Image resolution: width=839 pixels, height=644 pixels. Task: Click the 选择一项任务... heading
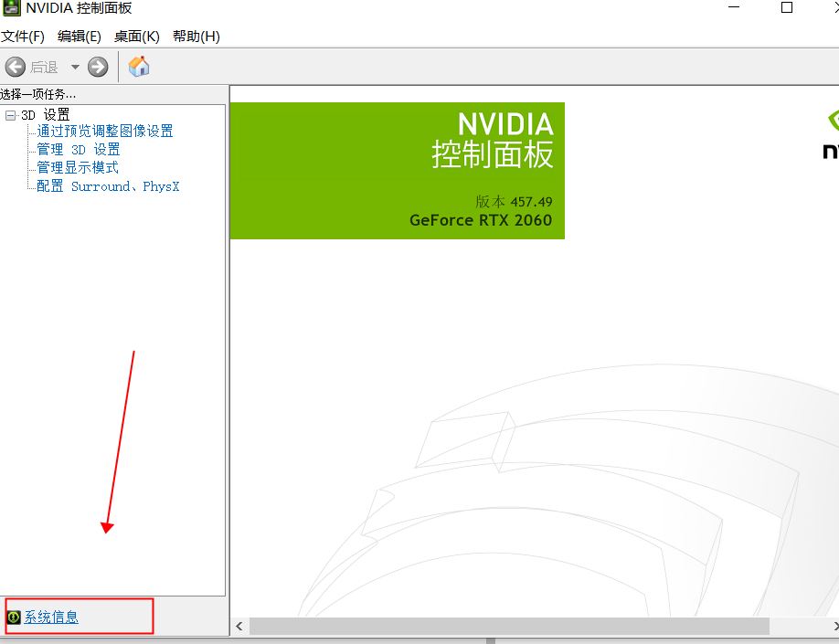coord(38,95)
